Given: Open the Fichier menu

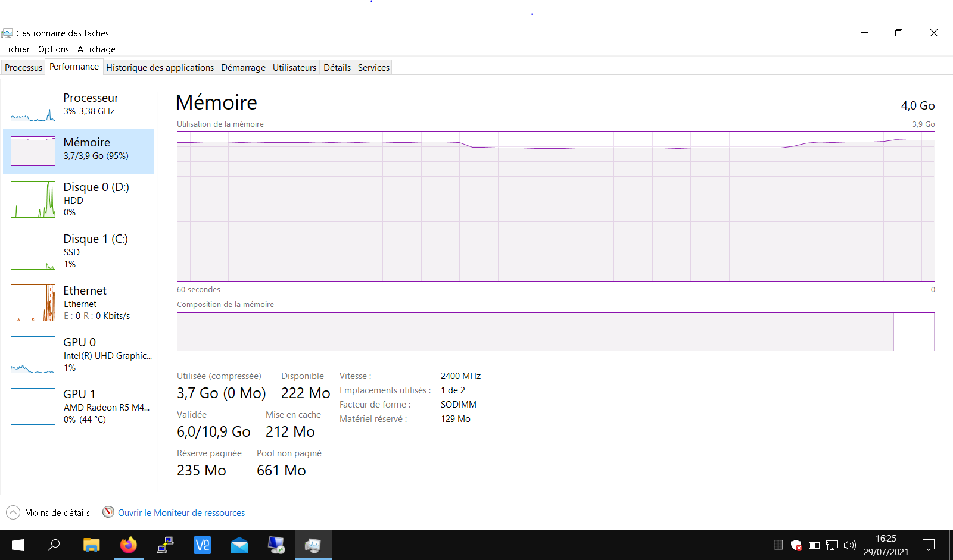Looking at the screenshot, I should tap(17, 49).
